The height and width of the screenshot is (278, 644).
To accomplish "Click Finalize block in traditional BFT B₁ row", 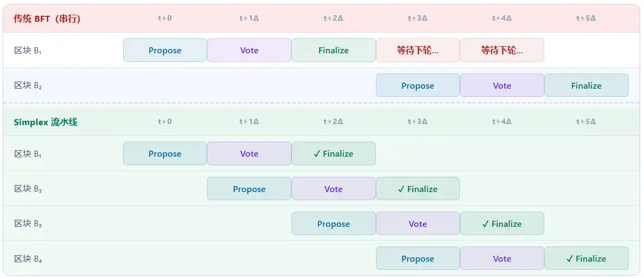I will coord(333,50).
